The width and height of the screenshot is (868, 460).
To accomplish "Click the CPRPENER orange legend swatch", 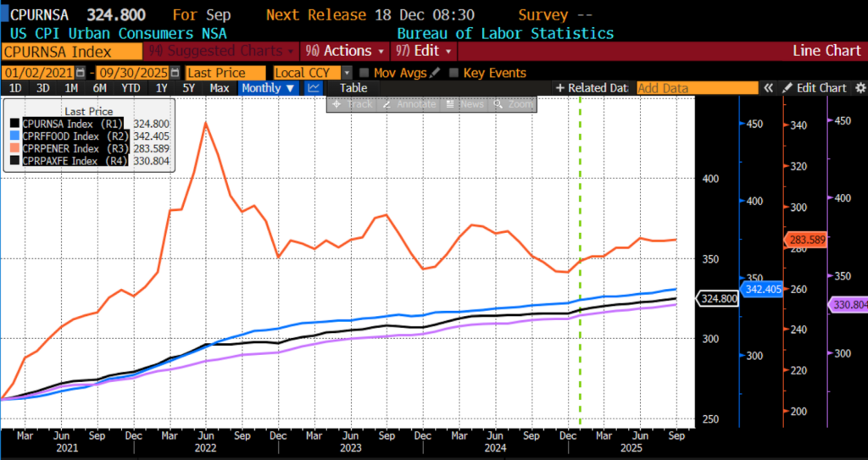I will tap(14, 147).
